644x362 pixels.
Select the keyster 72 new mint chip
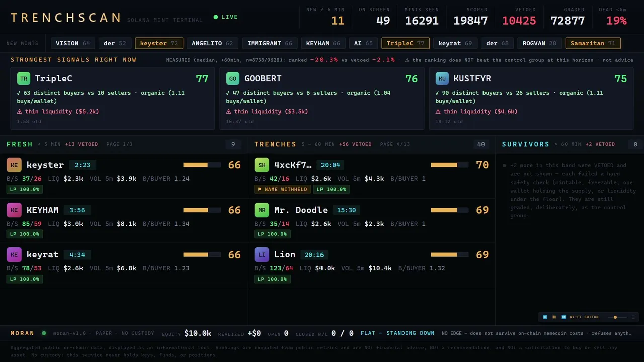pos(159,43)
